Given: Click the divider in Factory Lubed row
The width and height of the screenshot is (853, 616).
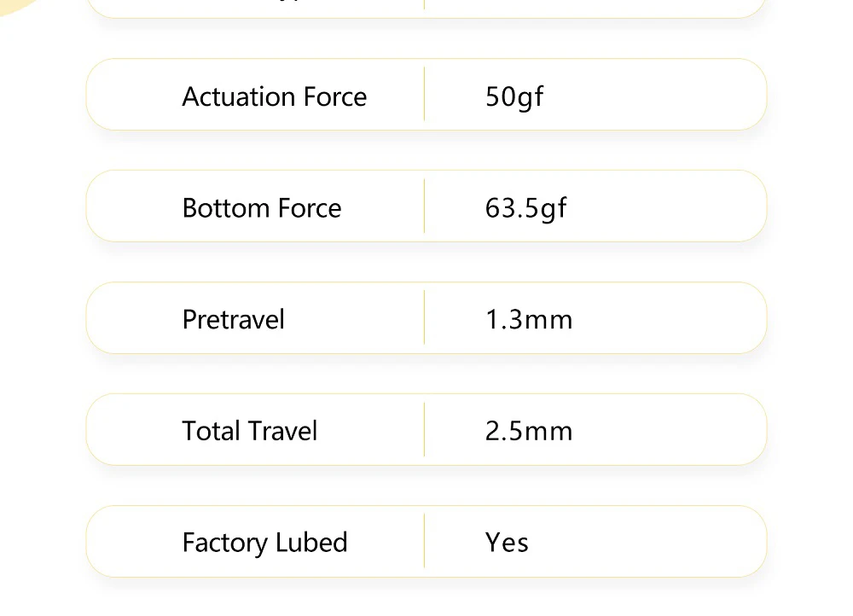Looking at the screenshot, I should click(x=424, y=541).
